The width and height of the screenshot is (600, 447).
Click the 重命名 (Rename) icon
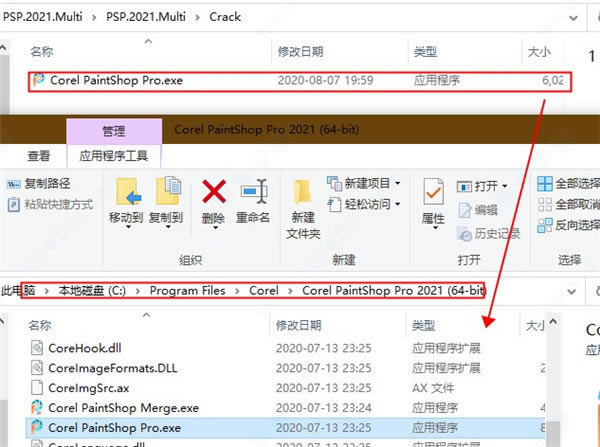(x=253, y=191)
